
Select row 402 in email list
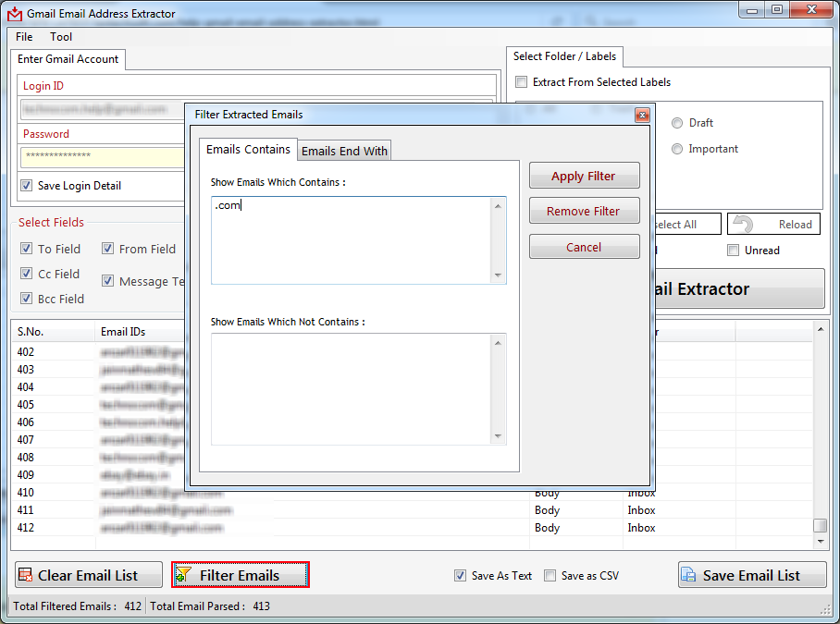(x=99, y=351)
